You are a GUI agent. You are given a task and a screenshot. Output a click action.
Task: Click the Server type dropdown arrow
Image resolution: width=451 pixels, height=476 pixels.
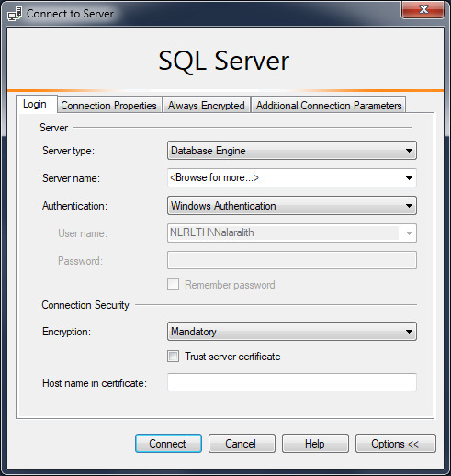coord(409,151)
